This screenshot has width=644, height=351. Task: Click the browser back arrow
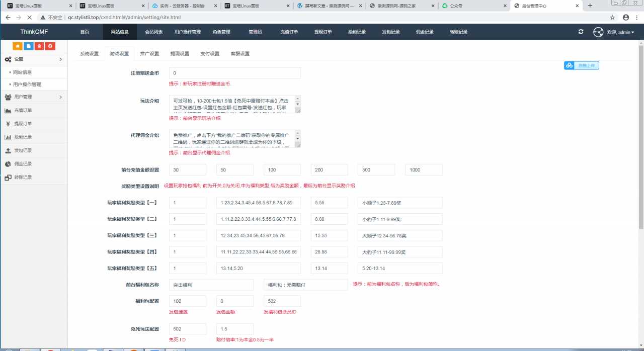point(8,17)
